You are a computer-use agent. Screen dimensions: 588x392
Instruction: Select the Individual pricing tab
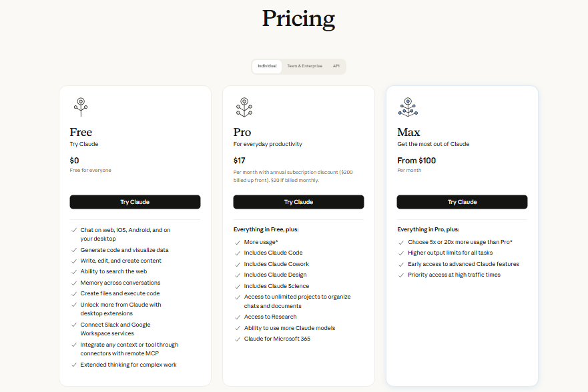(267, 66)
